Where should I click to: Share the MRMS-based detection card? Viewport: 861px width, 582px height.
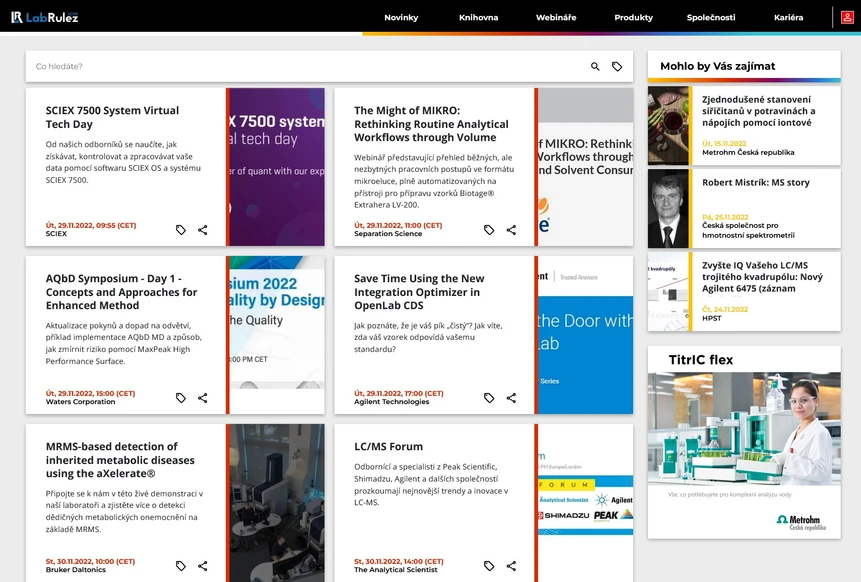(203, 566)
